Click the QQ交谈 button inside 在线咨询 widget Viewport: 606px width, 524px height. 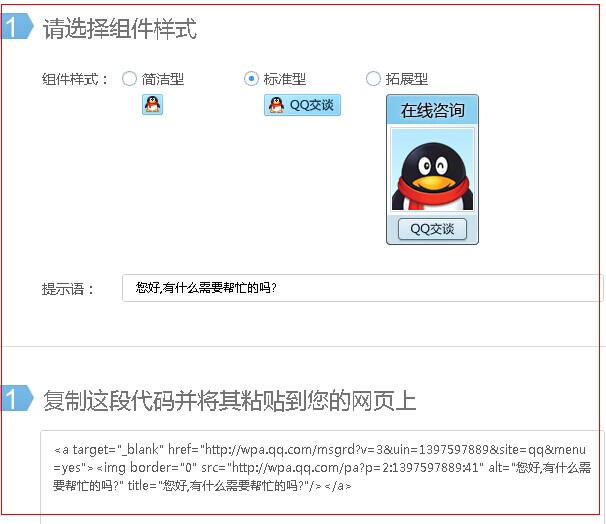coord(432,229)
